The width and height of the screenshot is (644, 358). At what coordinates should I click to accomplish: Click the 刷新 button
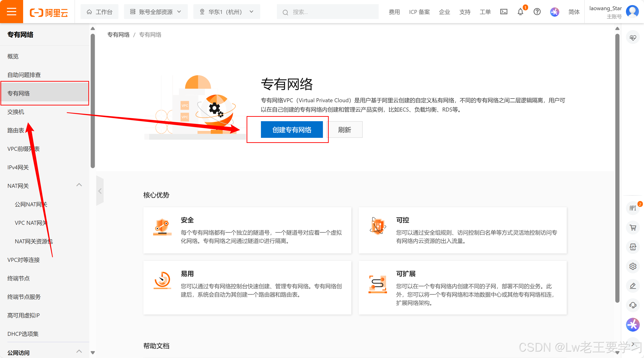tap(344, 130)
